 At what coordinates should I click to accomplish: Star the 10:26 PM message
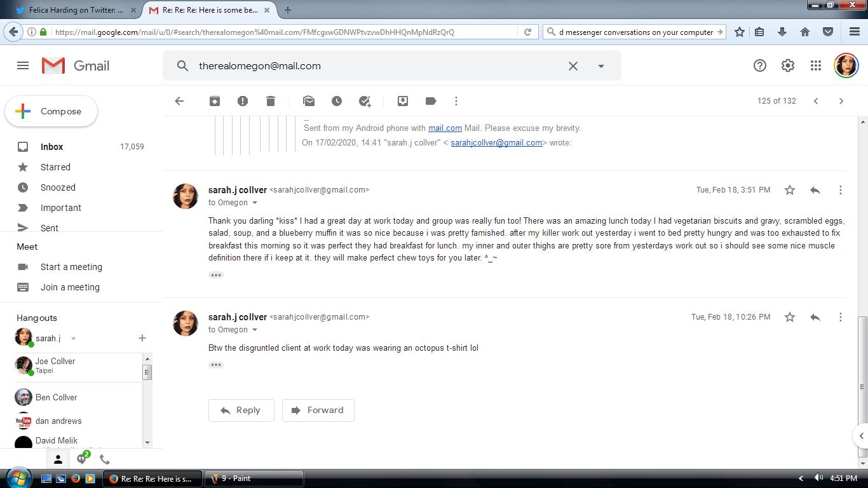coord(790,317)
